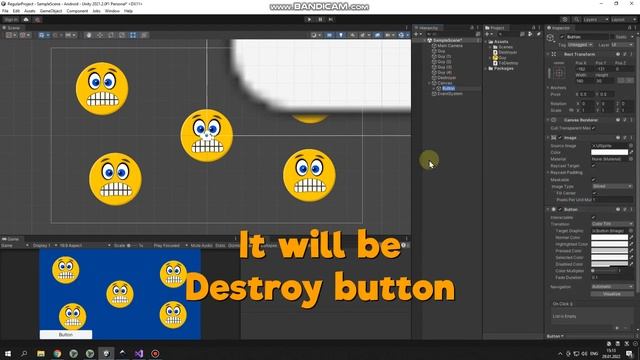Open the Layers dropdown in top toolbar
The width and height of the screenshot is (640, 360).
point(596,20)
